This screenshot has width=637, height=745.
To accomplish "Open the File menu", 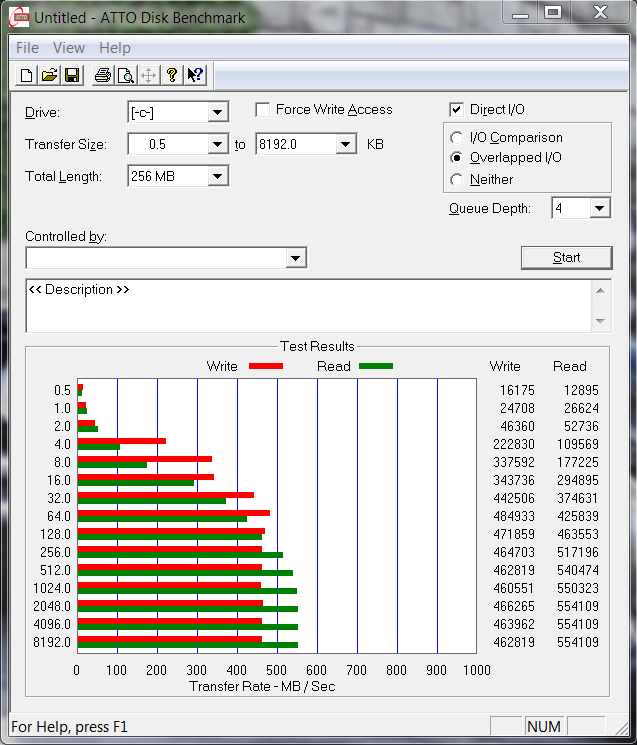I will pos(27,48).
